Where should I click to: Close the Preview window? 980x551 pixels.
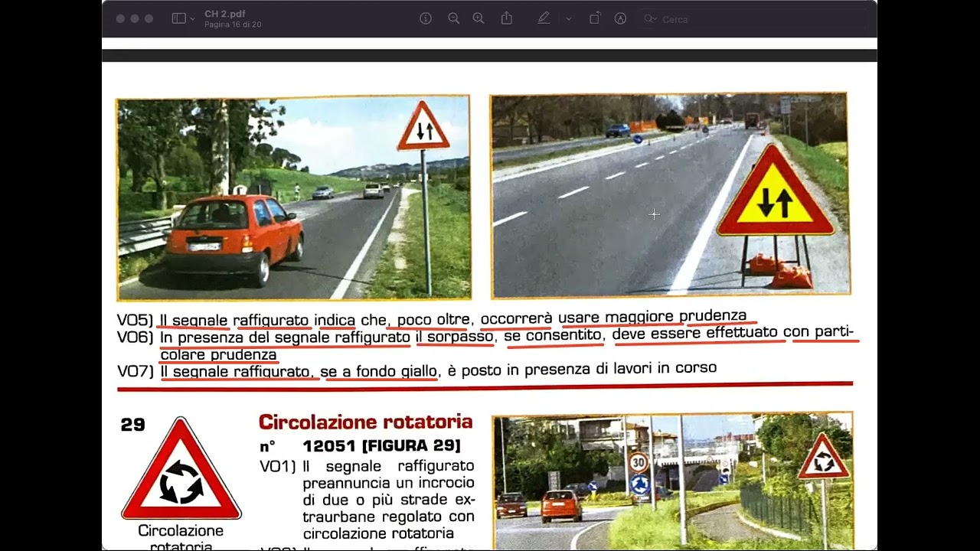click(120, 18)
